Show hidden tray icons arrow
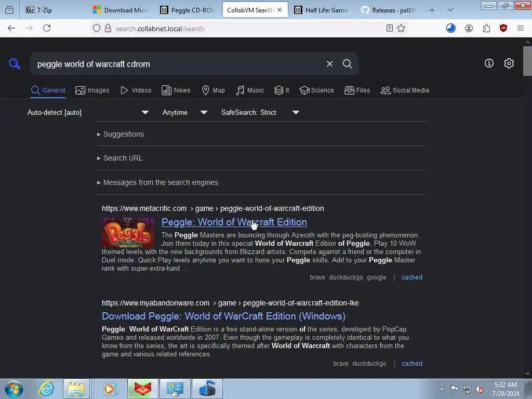This screenshot has height=399, width=532. tap(442, 389)
